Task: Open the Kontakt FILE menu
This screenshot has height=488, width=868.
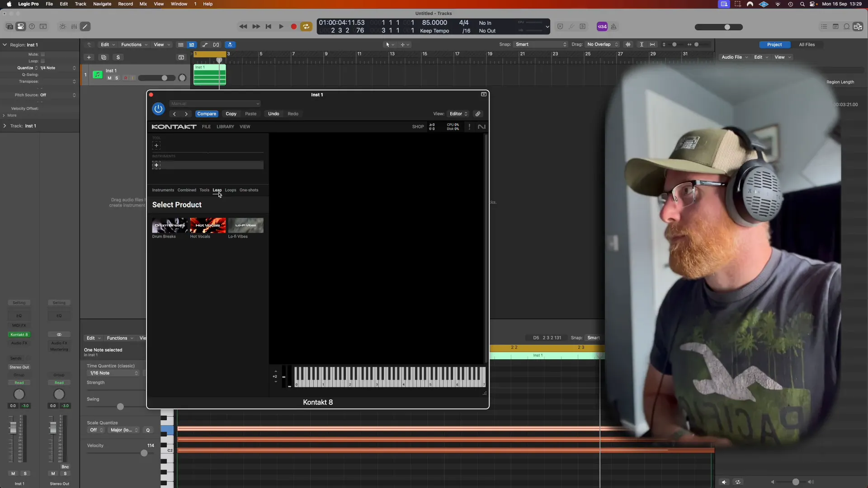Action: tap(206, 127)
